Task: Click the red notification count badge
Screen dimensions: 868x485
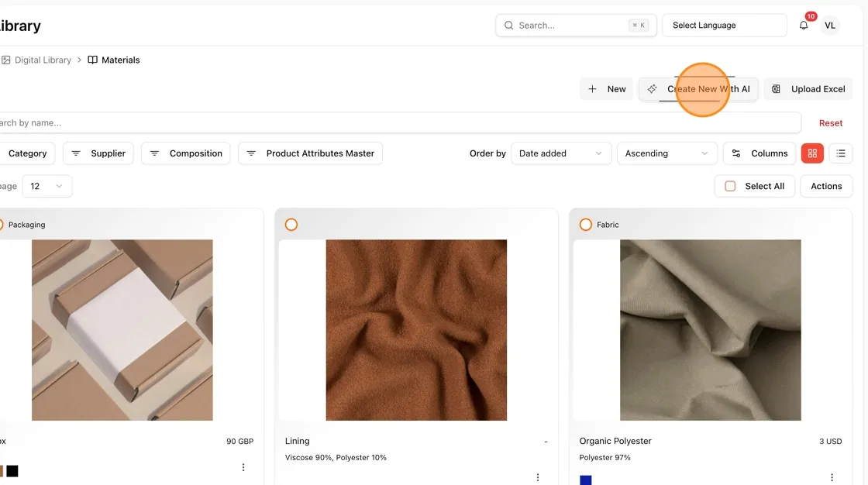Action: (x=811, y=16)
